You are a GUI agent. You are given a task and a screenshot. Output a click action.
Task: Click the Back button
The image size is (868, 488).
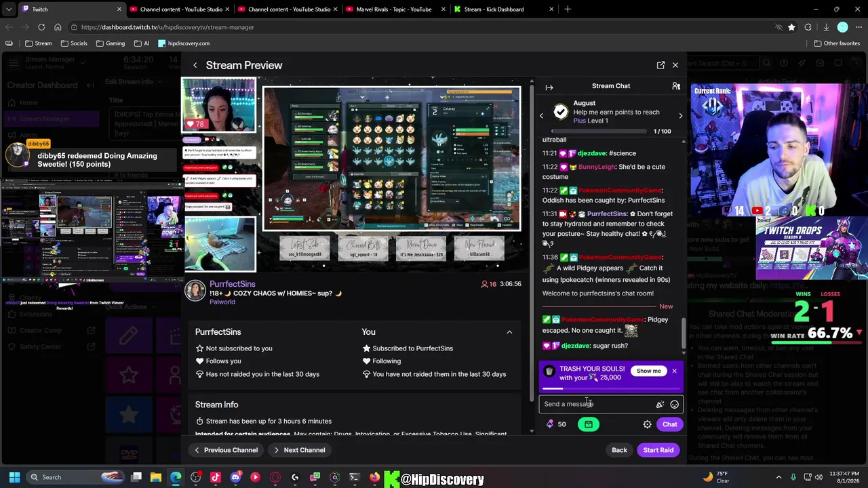coord(619,450)
